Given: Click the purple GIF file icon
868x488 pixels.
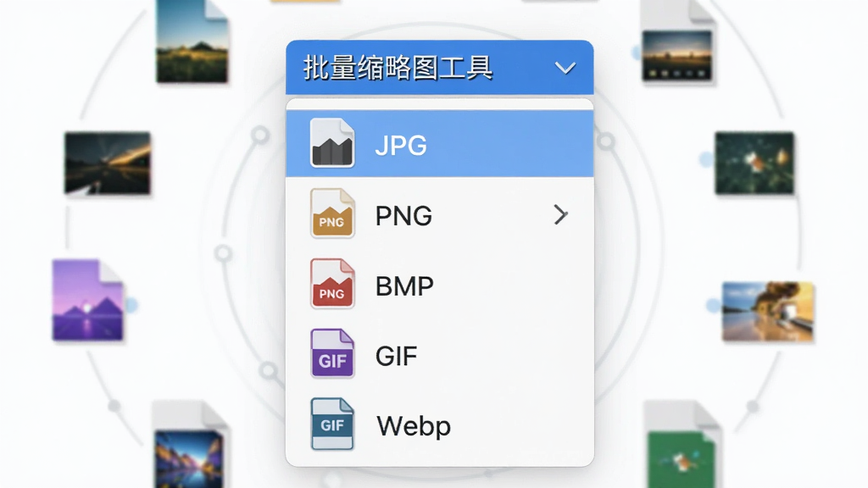Looking at the screenshot, I should (x=332, y=353).
